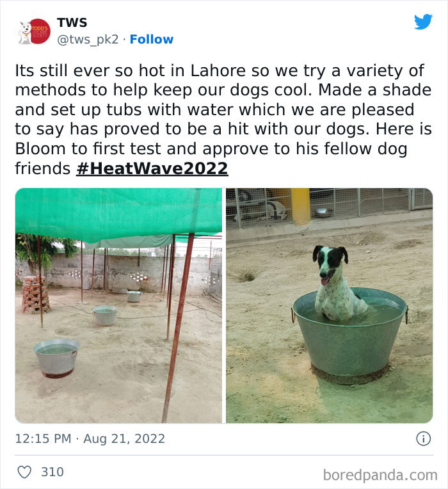Click the nearest water tub in left photo
This screenshot has height=489, width=448.
56,358
